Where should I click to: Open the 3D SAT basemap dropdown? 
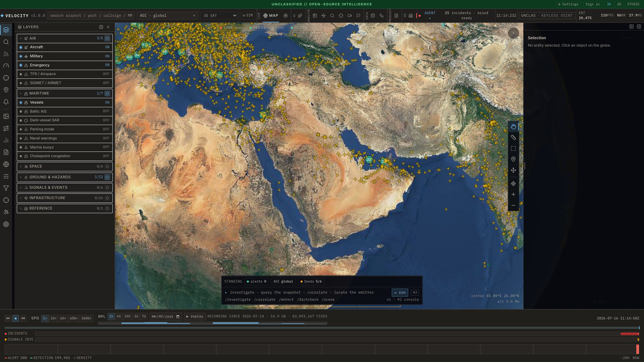point(219,15)
